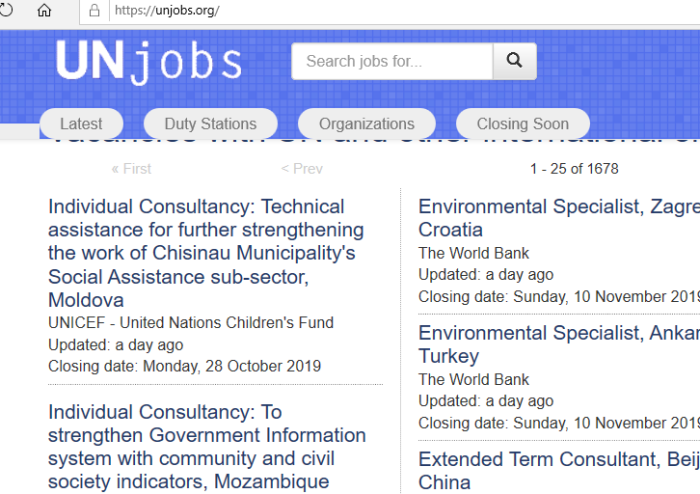The height and width of the screenshot is (494, 700).
Task: Open the Environmental Specialist Zagreb Croatia listing
Action: [559, 218]
